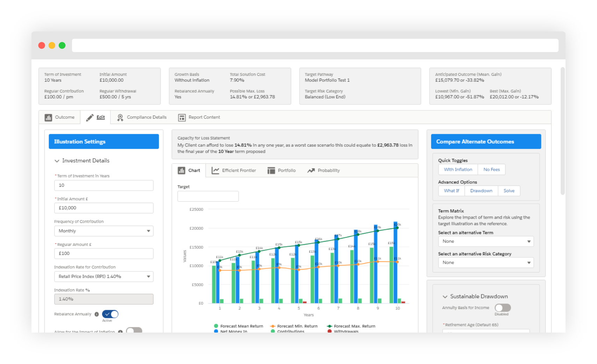Click the Probability trend arrow icon
Screen dimensions: 597x364
(311, 170)
